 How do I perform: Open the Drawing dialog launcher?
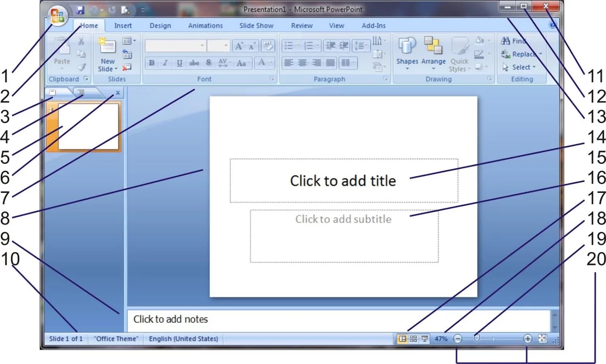pyautogui.click(x=489, y=78)
